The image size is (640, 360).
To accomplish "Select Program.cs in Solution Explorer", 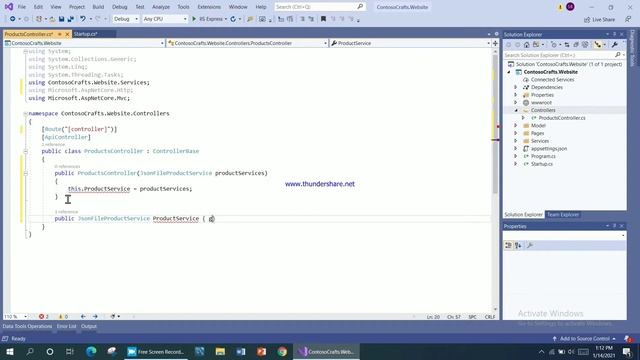I will pos(543,156).
